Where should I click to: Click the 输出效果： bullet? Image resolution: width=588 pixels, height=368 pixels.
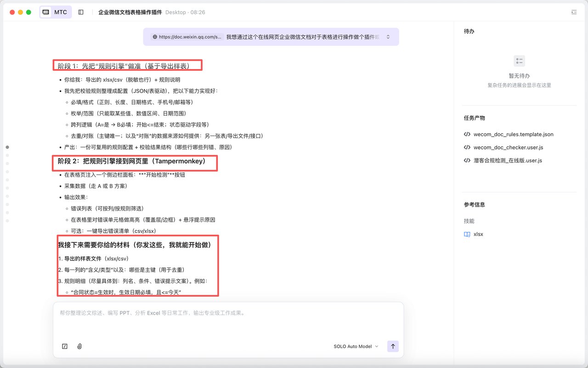click(x=75, y=197)
